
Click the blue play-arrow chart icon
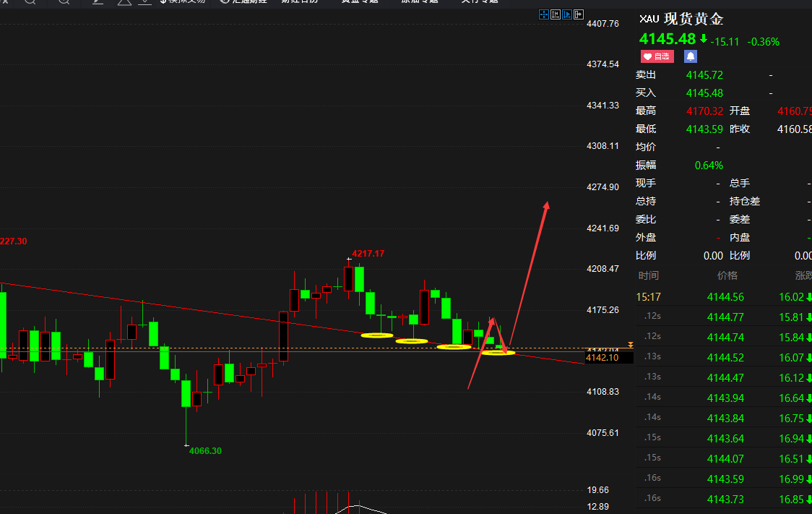(x=567, y=14)
